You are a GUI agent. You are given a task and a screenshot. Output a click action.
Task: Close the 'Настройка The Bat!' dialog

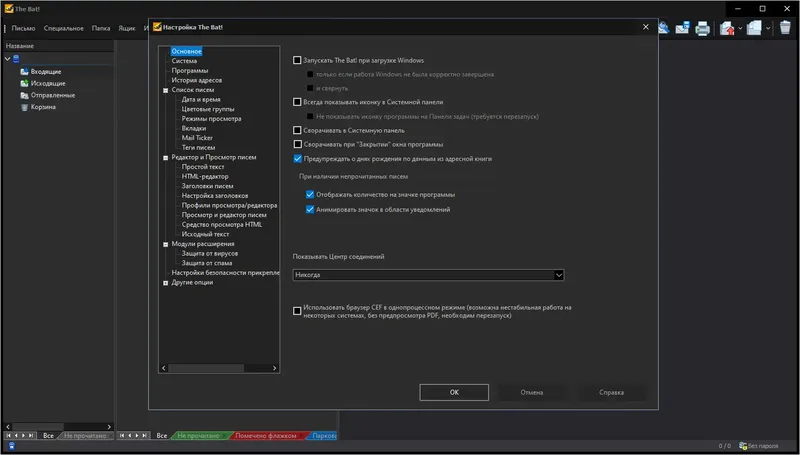point(645,27)
